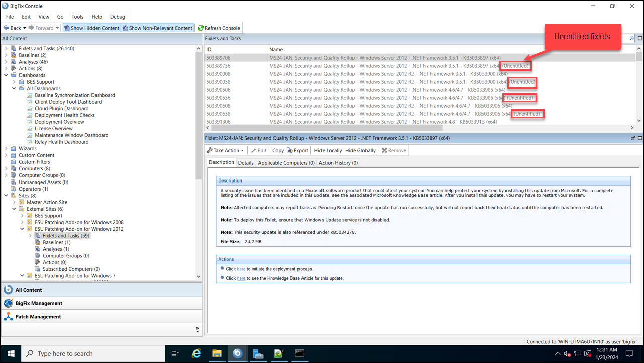The height and width of the screenshot is (363, 644).
Task: Click the Hide Locally button
Action: click(x=328, y=150)
